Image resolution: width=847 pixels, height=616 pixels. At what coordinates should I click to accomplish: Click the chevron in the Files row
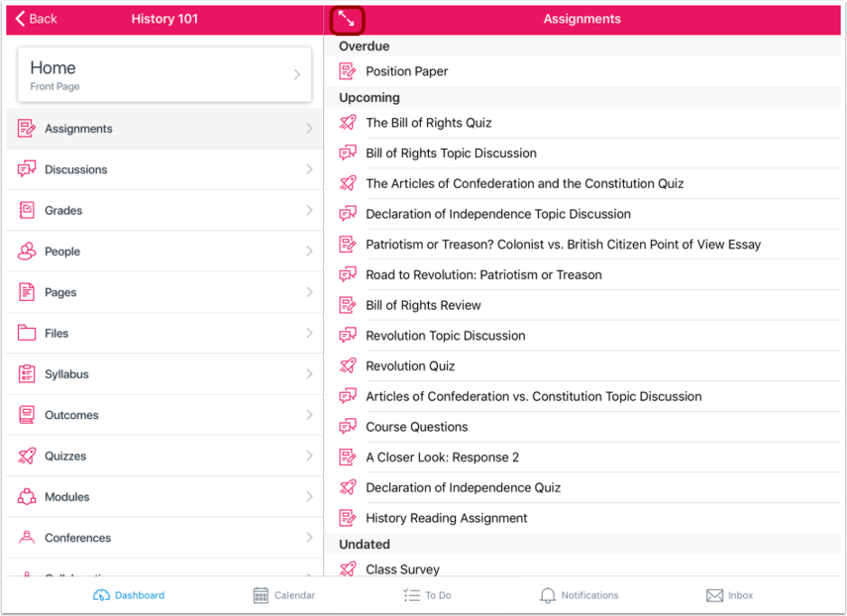pos(309,333)
